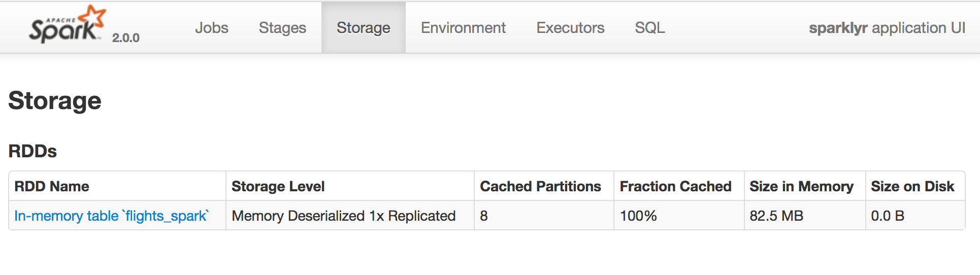Screen dimensions: 980x275
Task: Click the 82.5 MB memory size cell
Action: point(776,216)
